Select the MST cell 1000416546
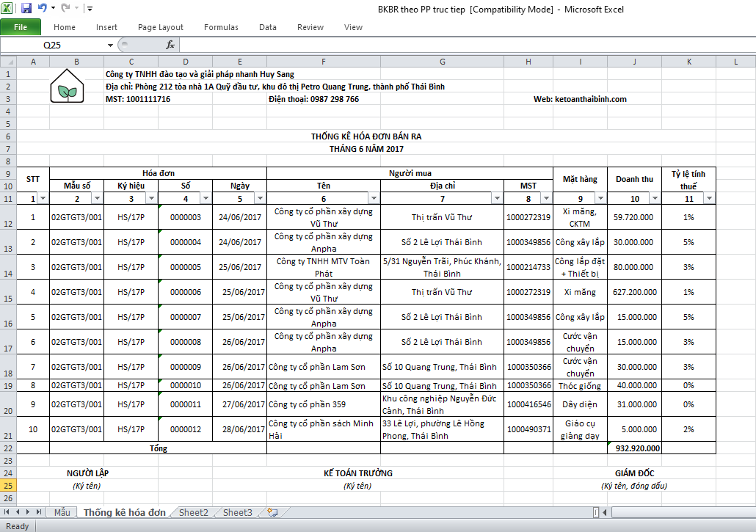This screenshot has height=532, width=756. pos(528,404)
